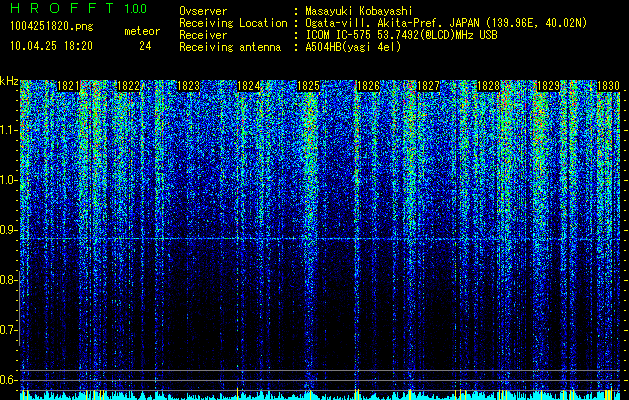Click the meteor label

point(142,31)
